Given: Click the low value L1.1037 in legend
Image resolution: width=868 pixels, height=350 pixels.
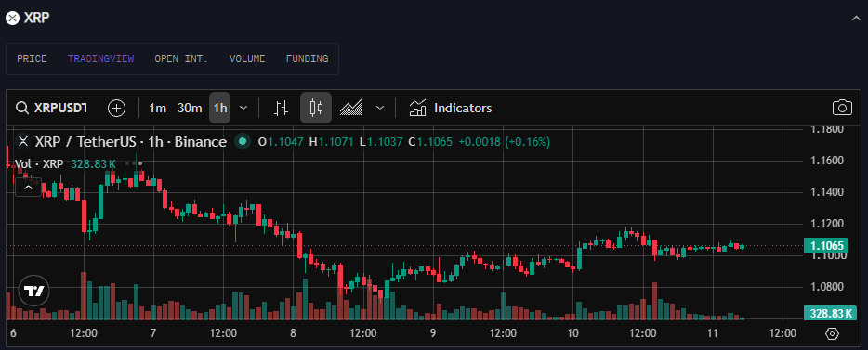Looking at the screenshot, I should click(x=381, y=142).
